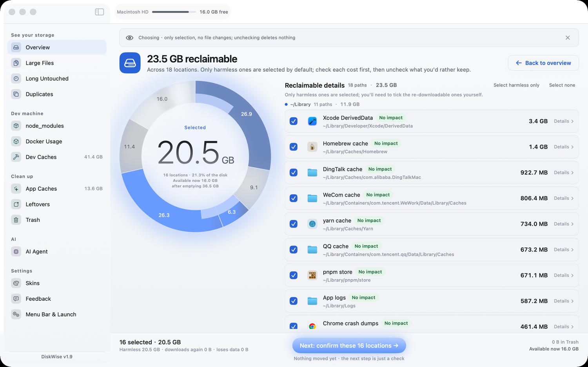Screen dimensions: 588x367
Task: Expand Details for QQ cache
Action: pos(564,249)
